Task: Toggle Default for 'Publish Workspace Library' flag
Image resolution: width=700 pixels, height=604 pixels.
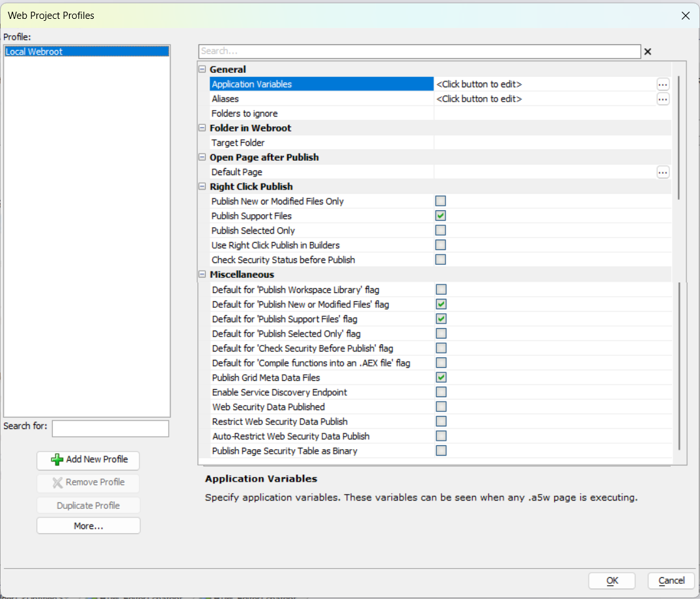Action: click(441, 290)
